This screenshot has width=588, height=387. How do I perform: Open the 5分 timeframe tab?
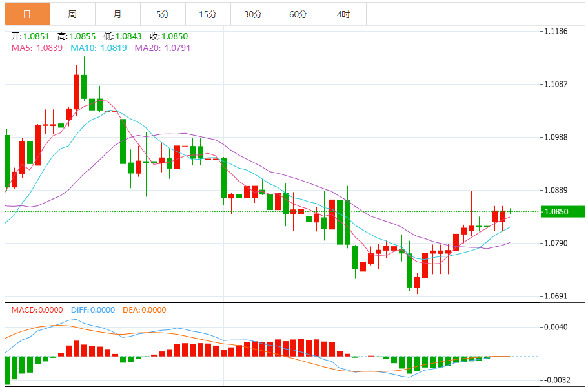coord(163,14)
